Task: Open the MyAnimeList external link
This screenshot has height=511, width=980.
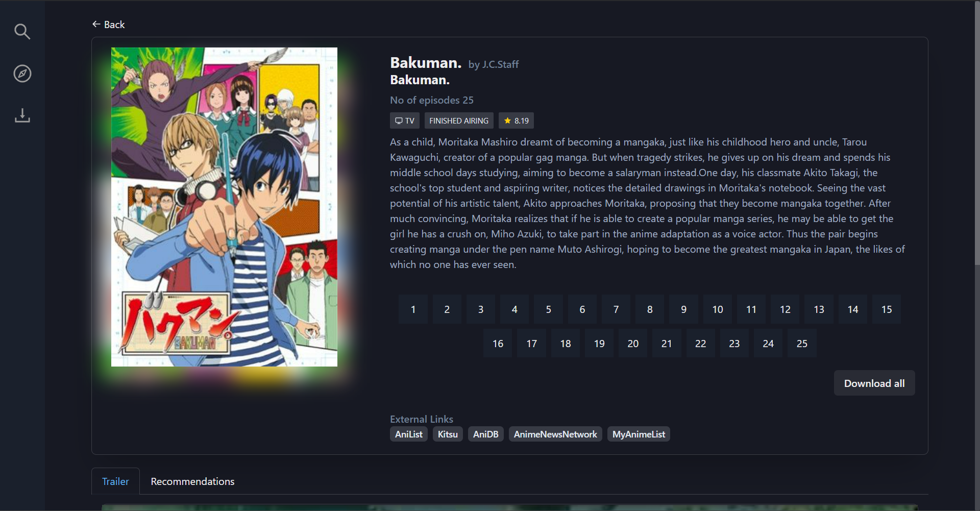Action: [x=639, y=434]
